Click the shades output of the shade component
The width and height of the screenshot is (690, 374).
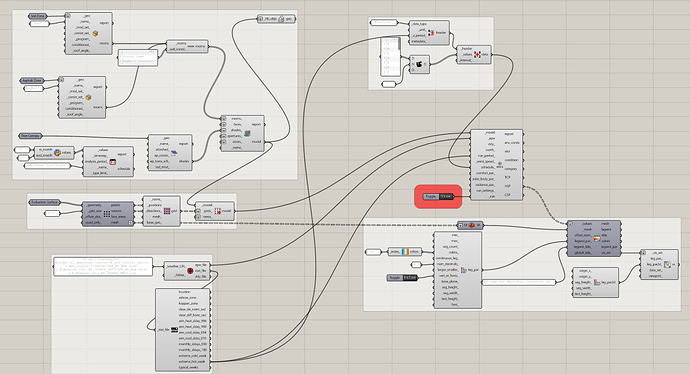click(x=184, y=161)
